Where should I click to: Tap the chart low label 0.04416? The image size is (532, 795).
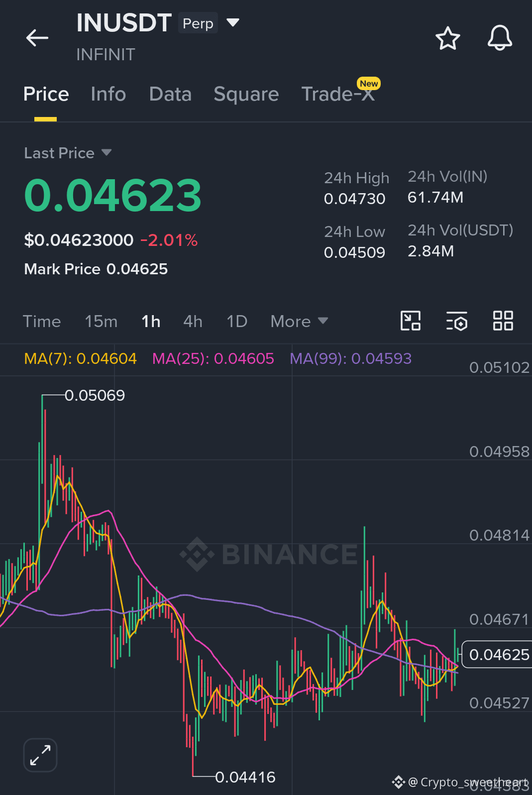tap(245, 777)
